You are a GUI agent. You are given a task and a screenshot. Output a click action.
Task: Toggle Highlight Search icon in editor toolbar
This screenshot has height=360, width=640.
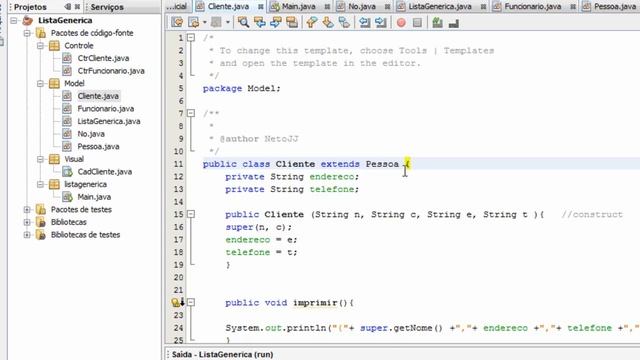coord(292,22)
